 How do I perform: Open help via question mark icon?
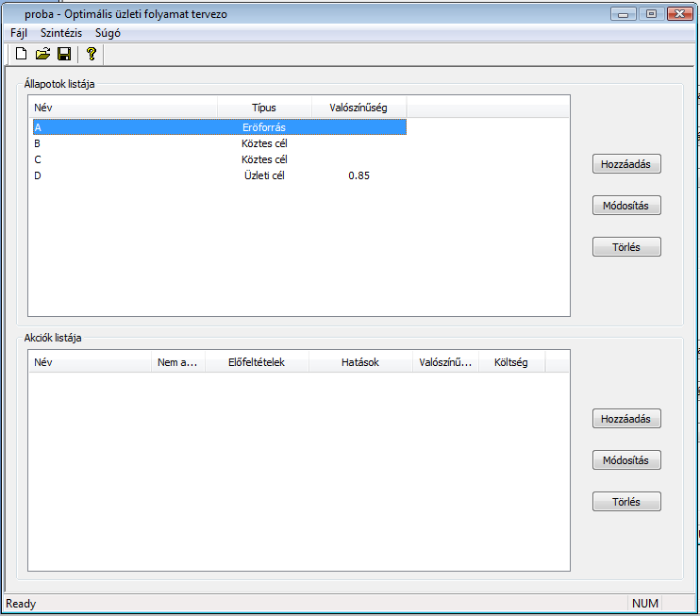(92, 54)
